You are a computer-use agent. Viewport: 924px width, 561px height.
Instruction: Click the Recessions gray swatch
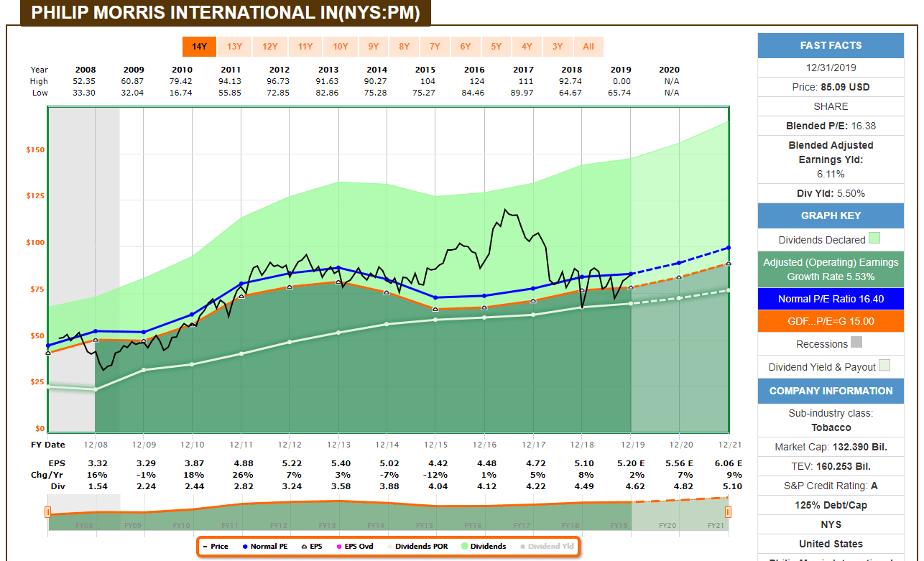[x=856, y=342]
